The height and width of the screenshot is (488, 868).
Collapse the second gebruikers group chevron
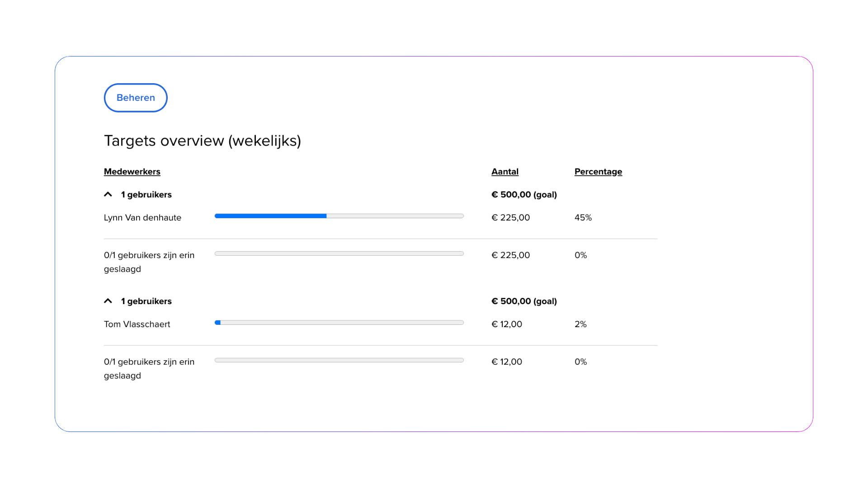pyautogui.click(x=108, y=301)
